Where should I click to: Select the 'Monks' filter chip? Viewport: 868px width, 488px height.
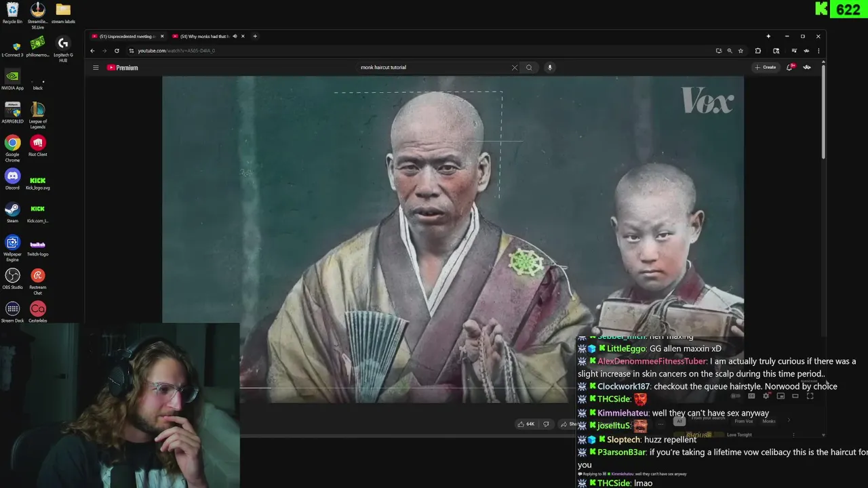pyautogui.click(x=769, y=421)
